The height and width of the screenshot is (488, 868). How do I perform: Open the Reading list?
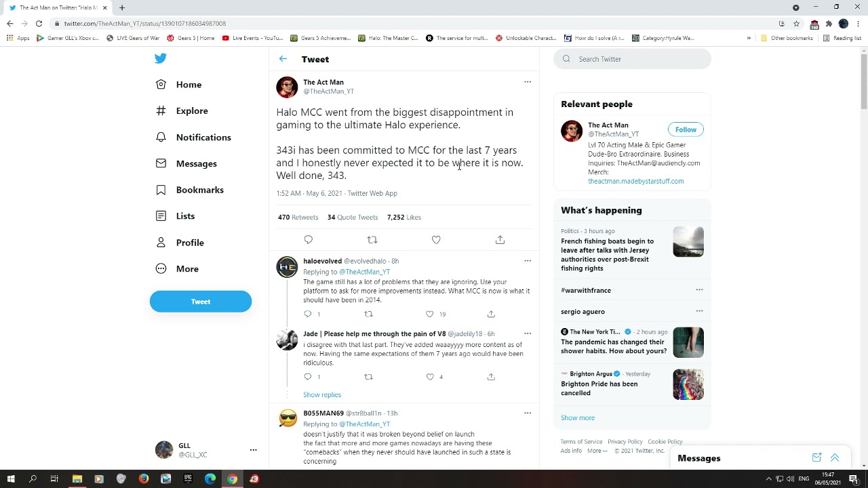(842, 38)
